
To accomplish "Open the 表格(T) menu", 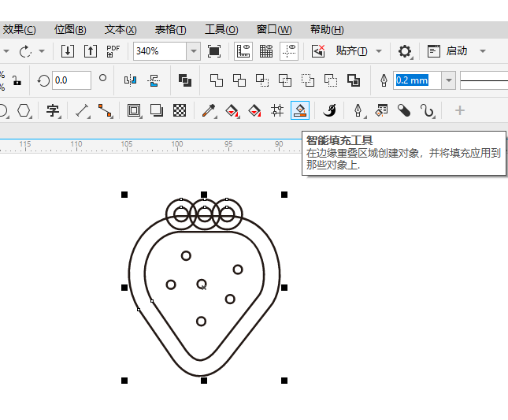I will click(x=171, y=30).
